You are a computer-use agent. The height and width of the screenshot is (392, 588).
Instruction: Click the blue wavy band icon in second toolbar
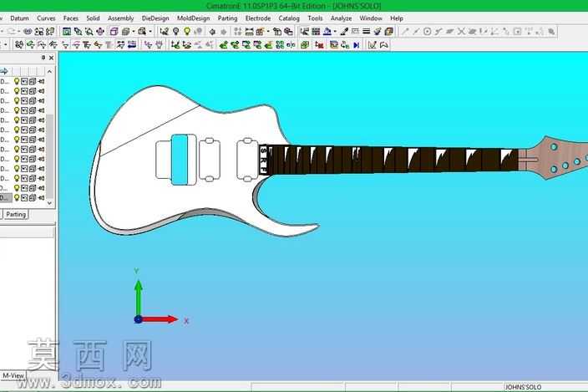click(x=132, y=45)
